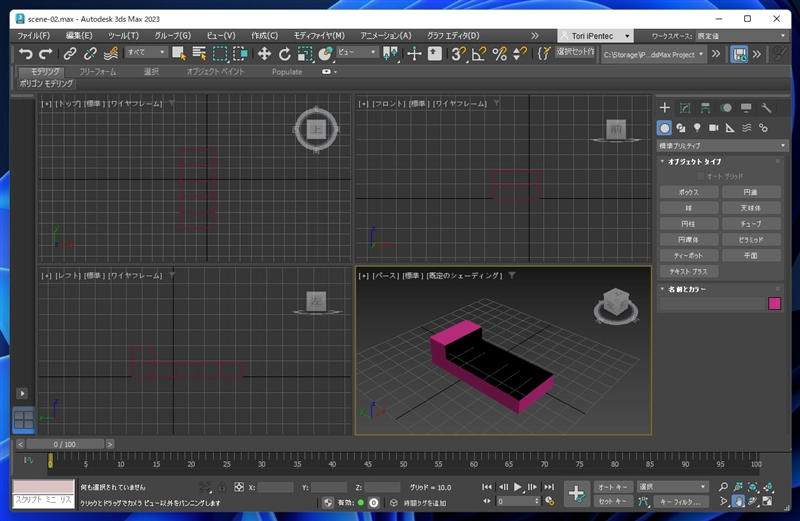This screenshot has width=800, height=521.
Task: Toggle the オート キー button
Action: (612, 487)
